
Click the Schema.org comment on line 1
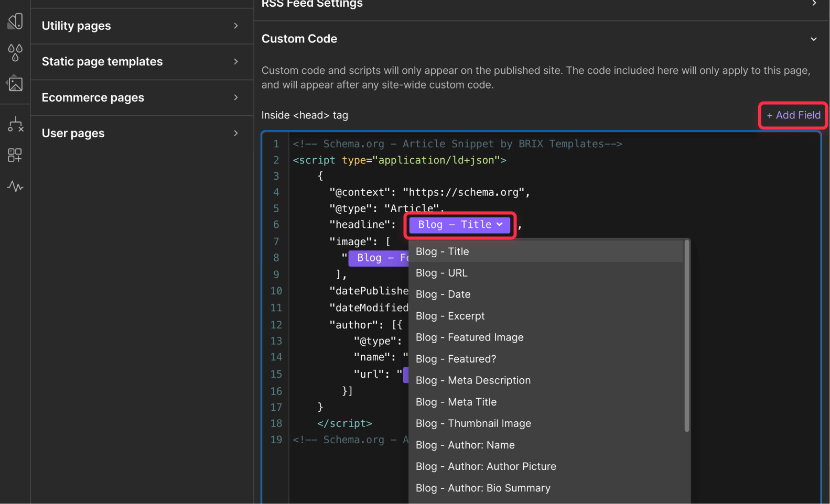(457, 144)
